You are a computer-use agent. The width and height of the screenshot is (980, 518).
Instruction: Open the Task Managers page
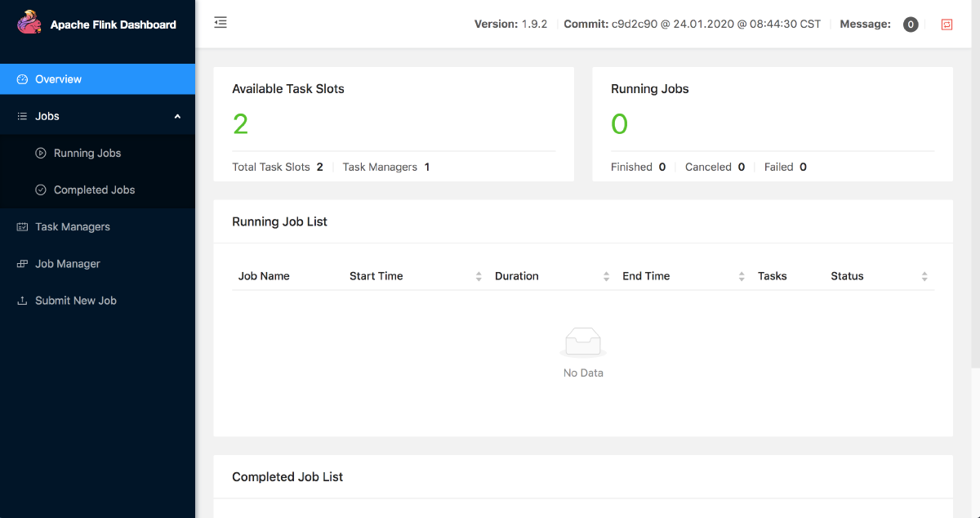coord(73,227)
